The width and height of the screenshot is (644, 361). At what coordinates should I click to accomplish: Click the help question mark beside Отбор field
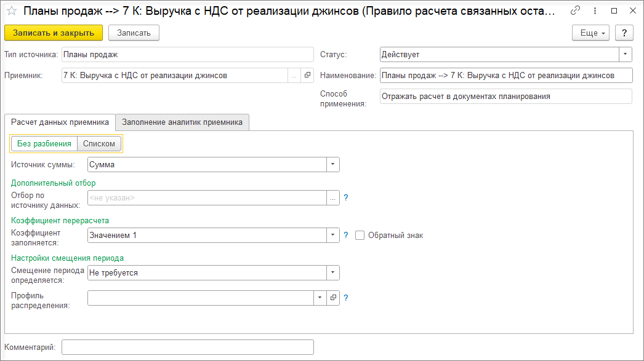[x=346, y=198]
